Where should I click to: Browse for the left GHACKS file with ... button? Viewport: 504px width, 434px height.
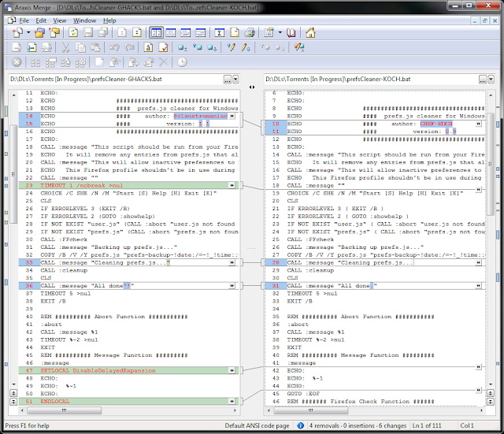228,80
